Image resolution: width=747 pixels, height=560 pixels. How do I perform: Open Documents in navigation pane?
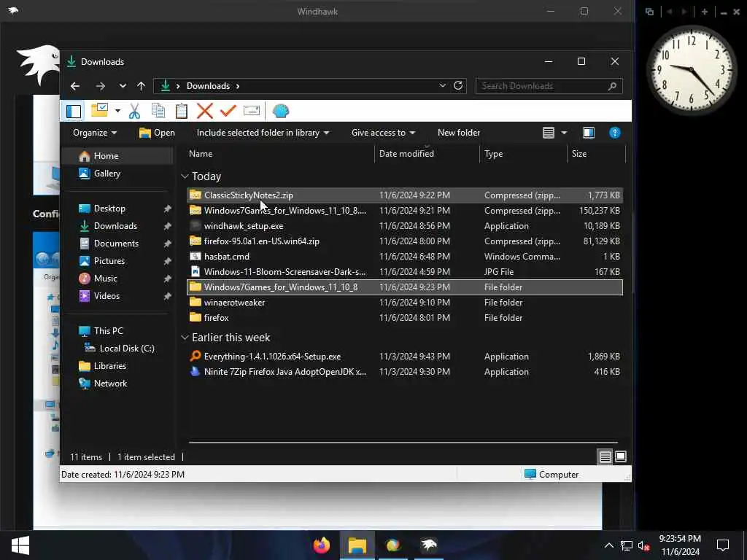pyautogui.click(x=116, y=244)
